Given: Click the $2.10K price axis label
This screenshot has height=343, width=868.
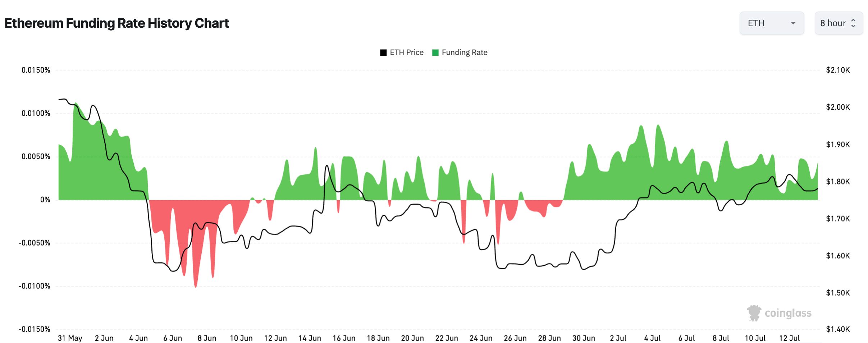Looking at the screenshot, I should 838,70.
